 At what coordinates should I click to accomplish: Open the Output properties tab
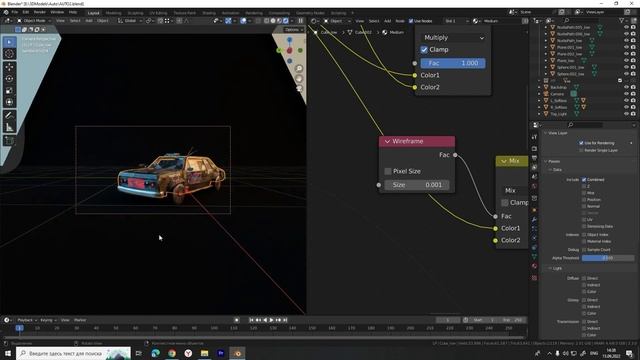tap(534, 158)
